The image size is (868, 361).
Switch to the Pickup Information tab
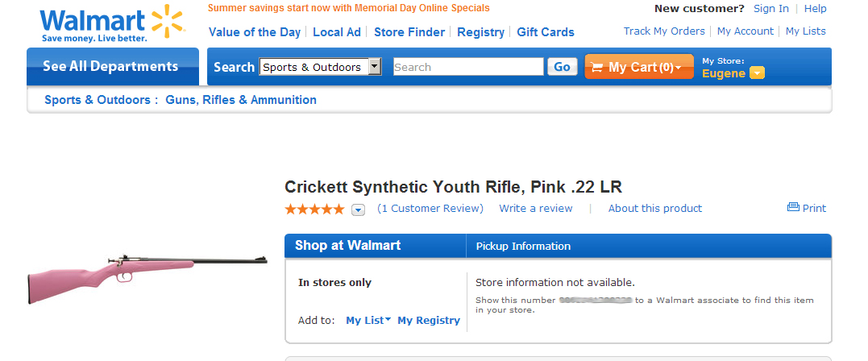click(523, 246)
